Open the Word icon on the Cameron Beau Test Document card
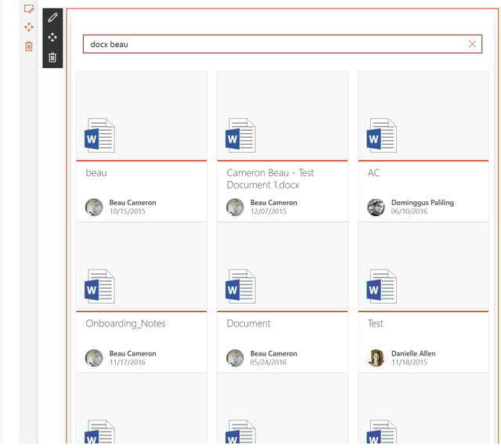Image resolution: width=501 pixels, height=448 pixels. [x=240, y=135]
